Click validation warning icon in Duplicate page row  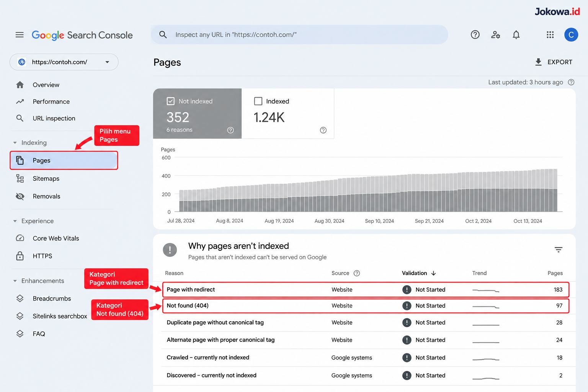(x=407, y=323)
